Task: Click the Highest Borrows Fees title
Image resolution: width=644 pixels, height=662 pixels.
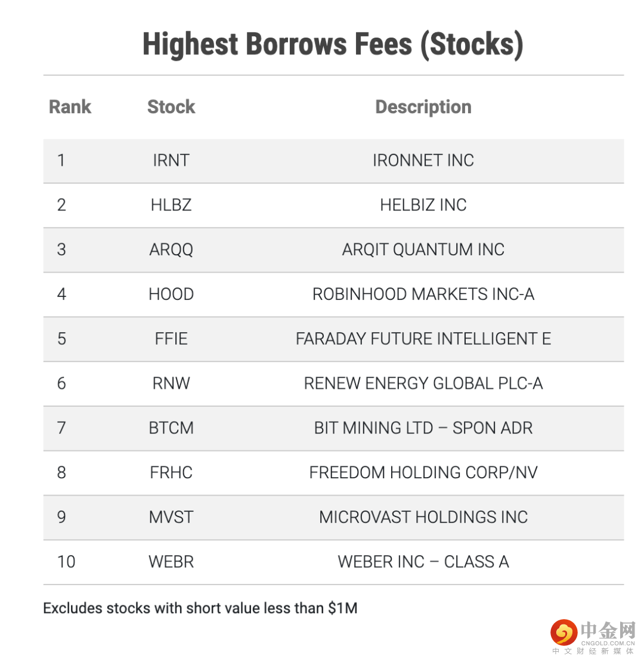Action: coord(333,45)
